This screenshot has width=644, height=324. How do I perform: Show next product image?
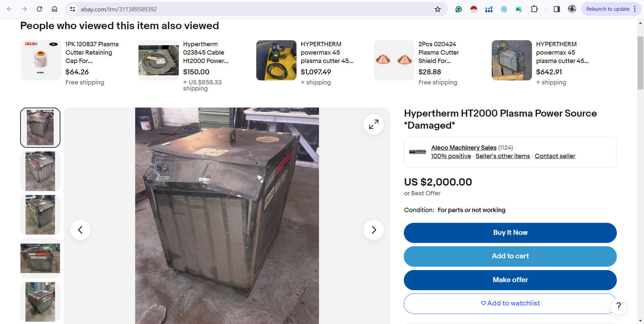click(x=374, y=230)
